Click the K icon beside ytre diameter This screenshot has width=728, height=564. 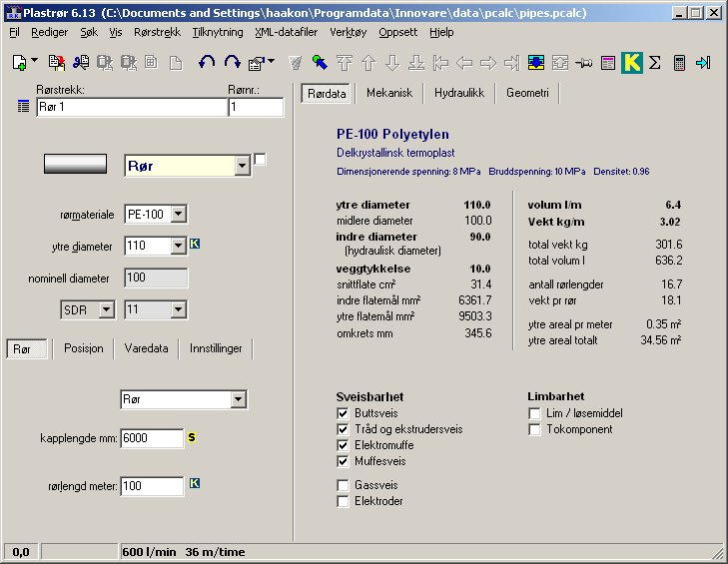click(x=195, y=244)
